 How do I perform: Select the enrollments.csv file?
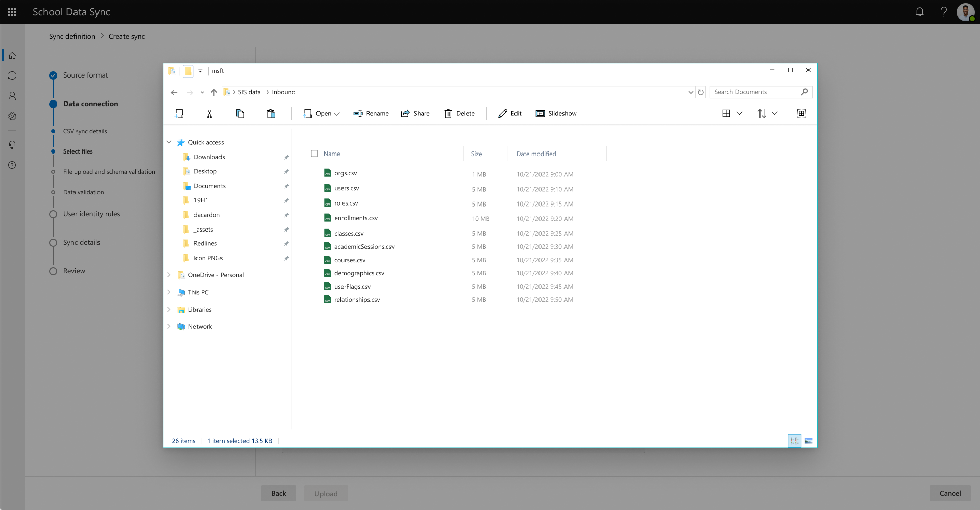tap(356, 218)
